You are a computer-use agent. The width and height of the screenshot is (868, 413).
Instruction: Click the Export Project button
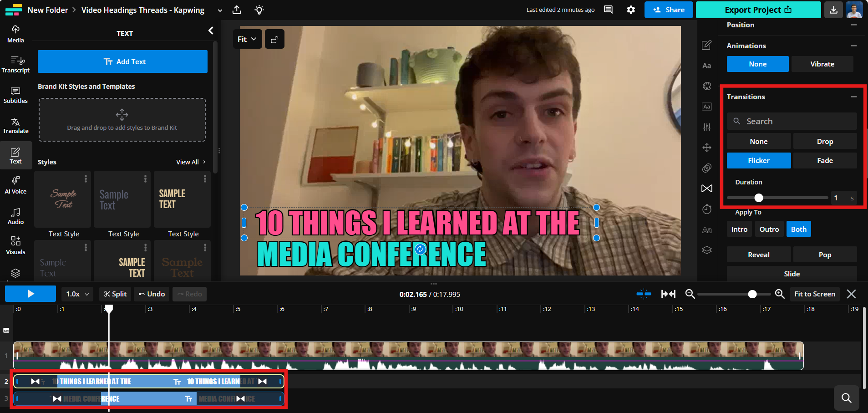pos(757,10)
